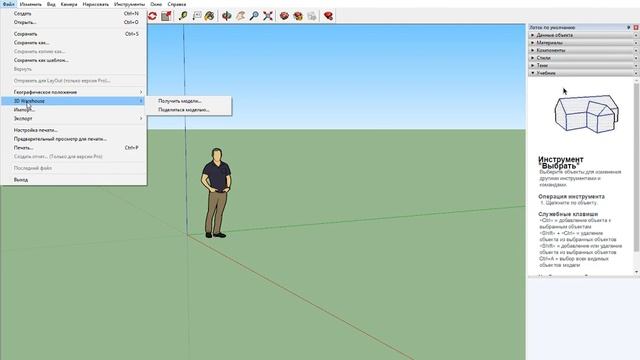640x360 pixels.
Task: Activate the Pan hand tool
Action: coord(240,16)
